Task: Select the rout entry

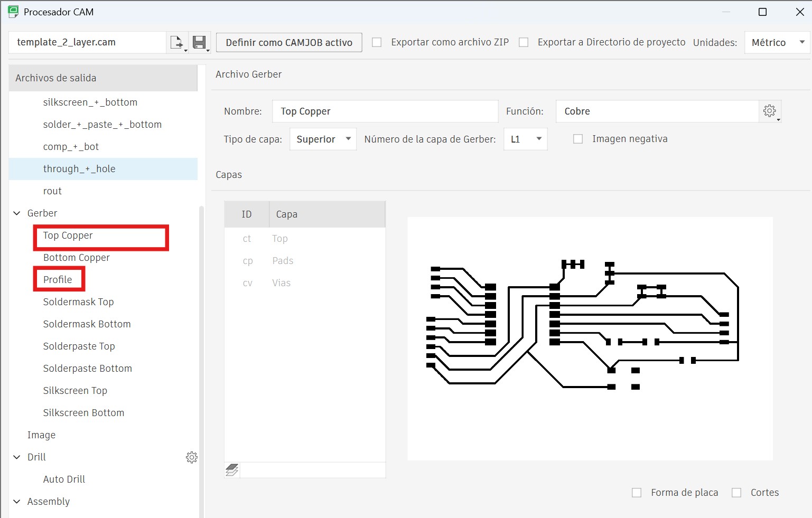Action: [52, 191]
